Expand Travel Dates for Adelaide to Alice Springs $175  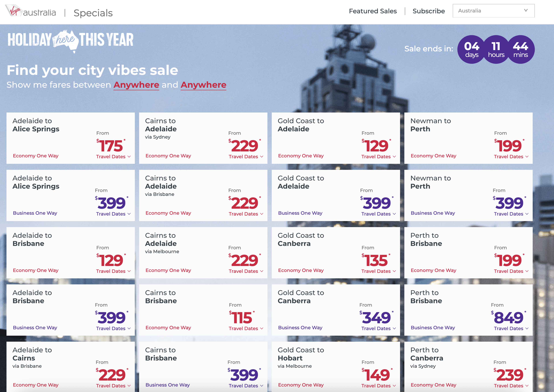pyautogui.click(x=113, y=157)
